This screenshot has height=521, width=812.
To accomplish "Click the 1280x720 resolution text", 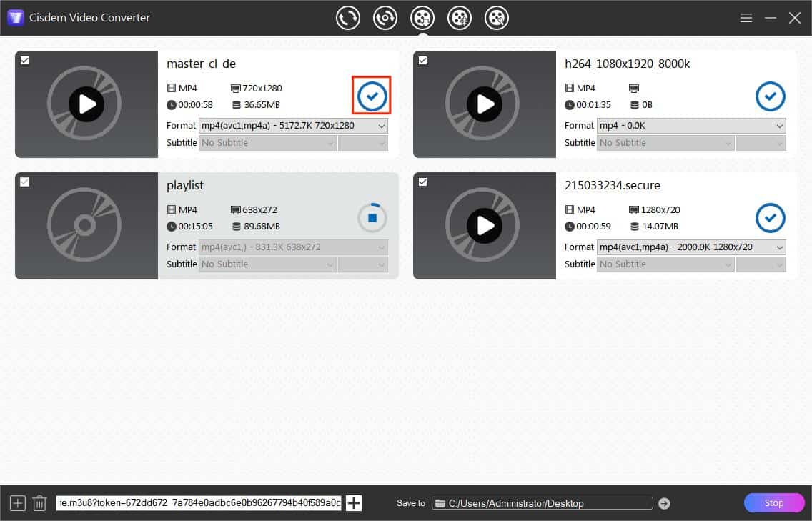I will pos(660,209).
